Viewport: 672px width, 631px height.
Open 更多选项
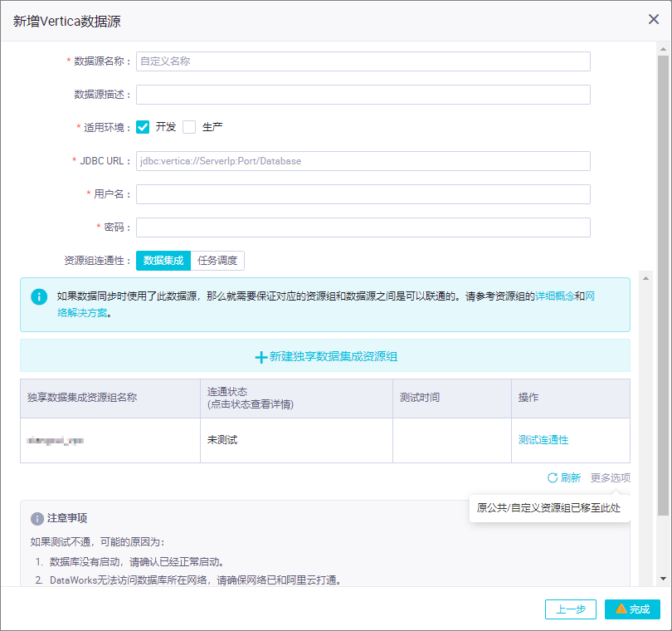[x=611, y=478]
